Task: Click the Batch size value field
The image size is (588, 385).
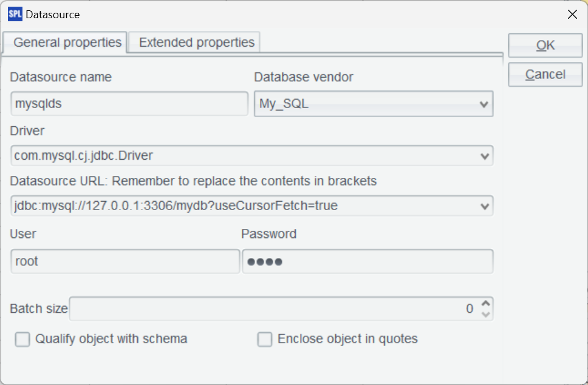Action: [273, 308]
